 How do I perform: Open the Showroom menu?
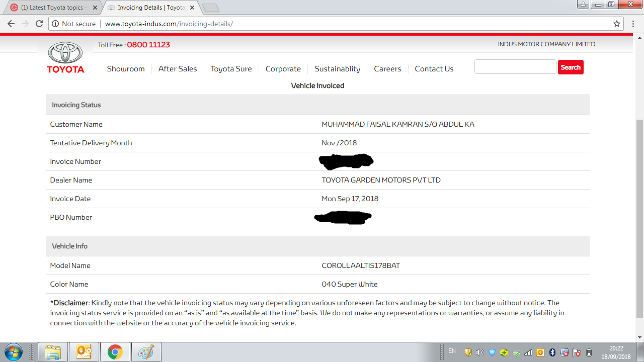(126, 69)
